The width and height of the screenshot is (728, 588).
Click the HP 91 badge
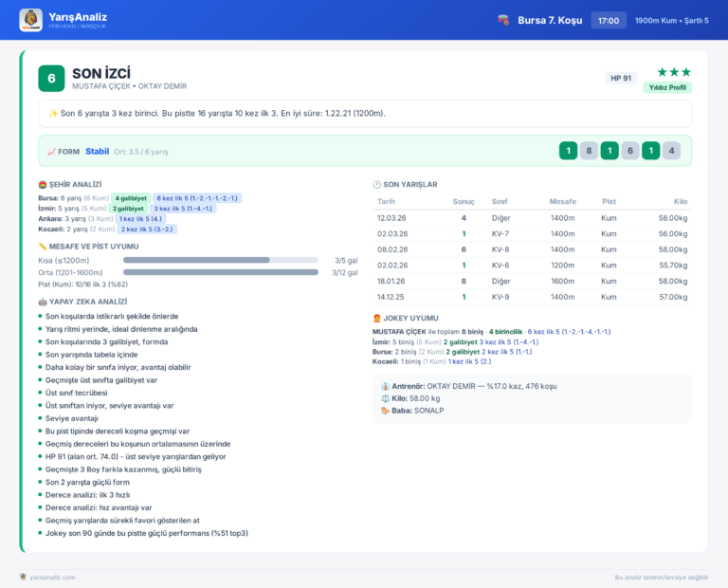621,78
